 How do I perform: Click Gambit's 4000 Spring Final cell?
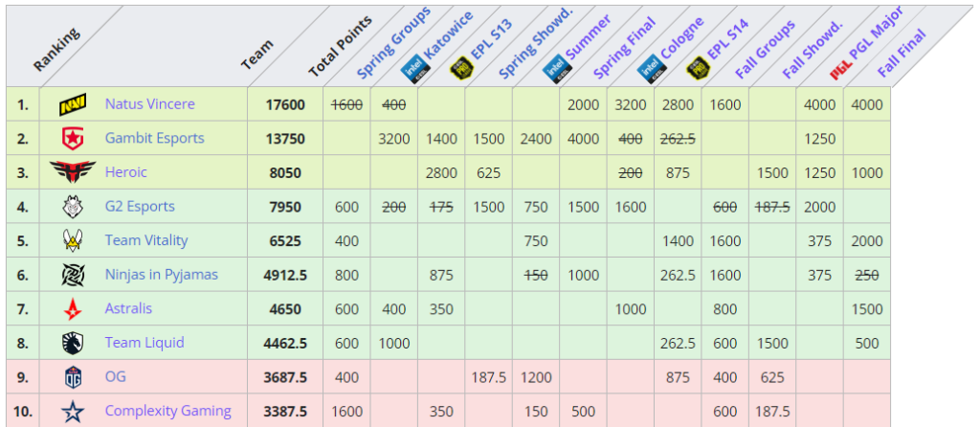(x=583, y=138)
